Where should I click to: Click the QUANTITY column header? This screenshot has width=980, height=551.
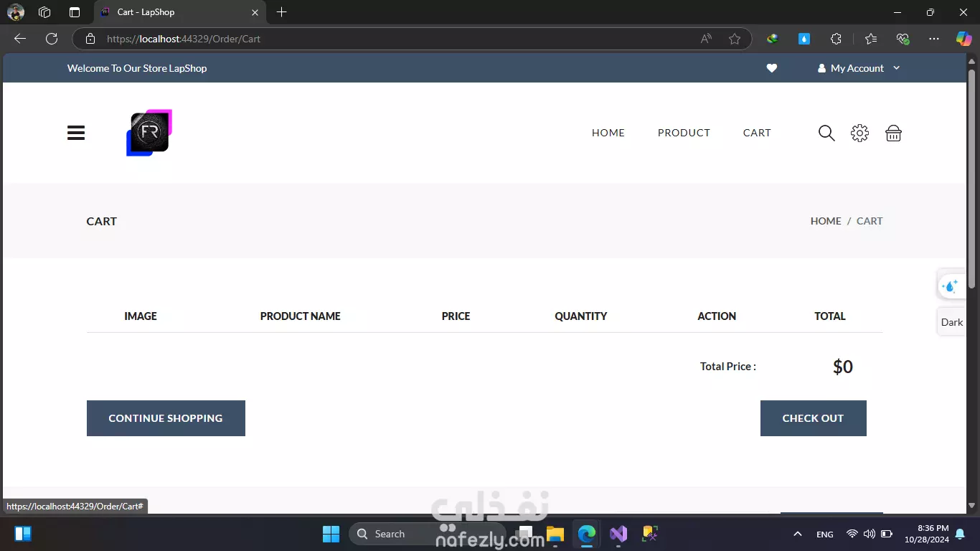[581, 316]
